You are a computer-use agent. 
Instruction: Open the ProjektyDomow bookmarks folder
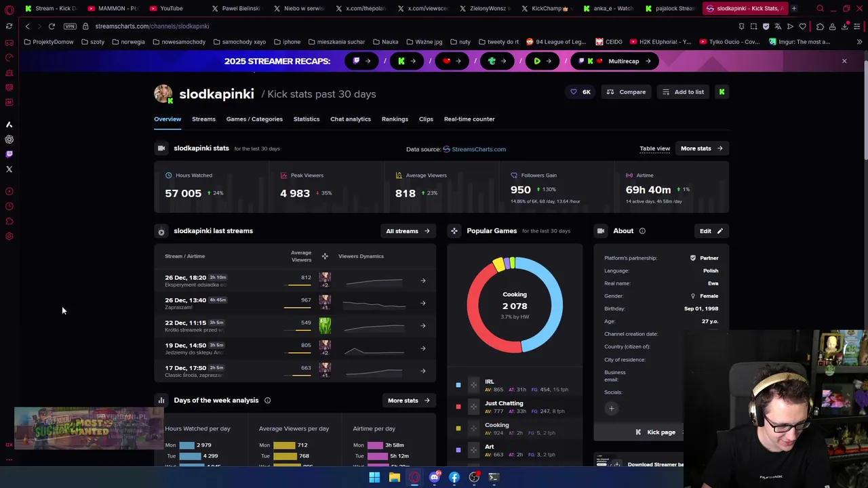click(48, 42)
